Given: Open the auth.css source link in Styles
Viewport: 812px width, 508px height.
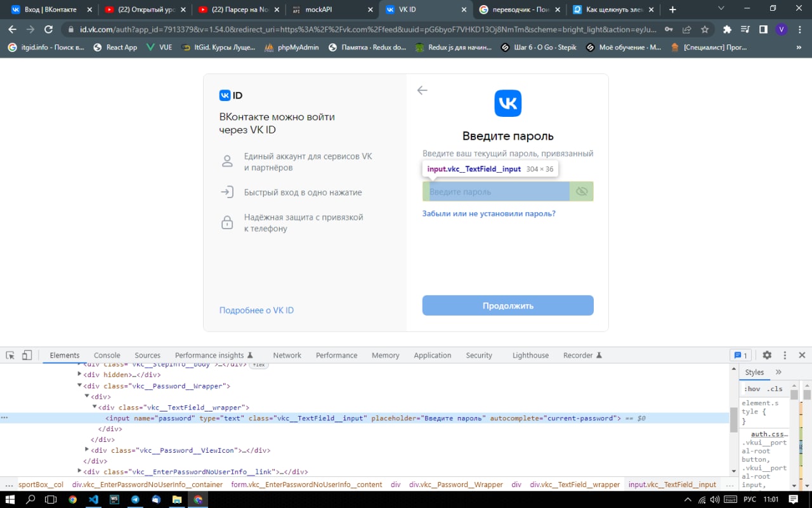Looking at the screenshot, I should (x=769, y=434).
